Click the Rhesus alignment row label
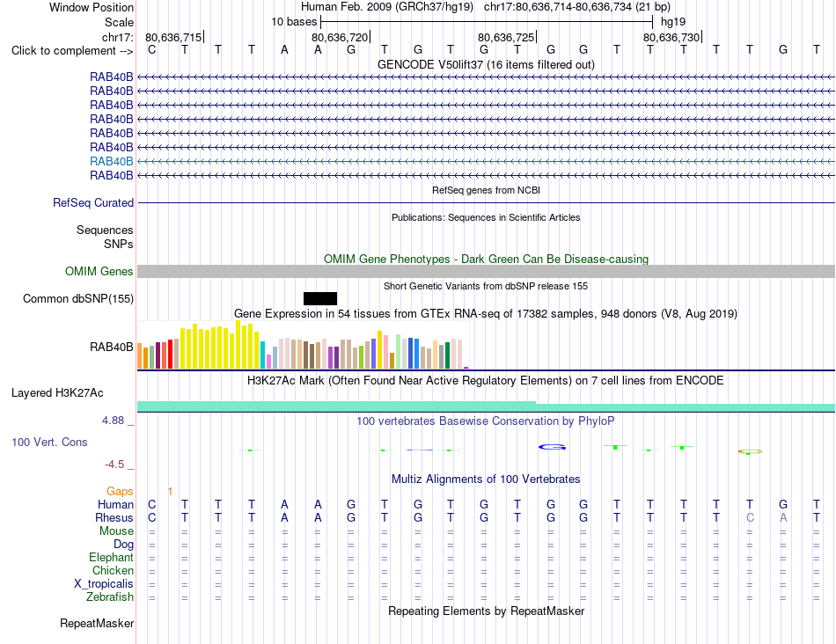Image resolution: width=836 pixels, height=644 pixels. (x=114, y=517)
